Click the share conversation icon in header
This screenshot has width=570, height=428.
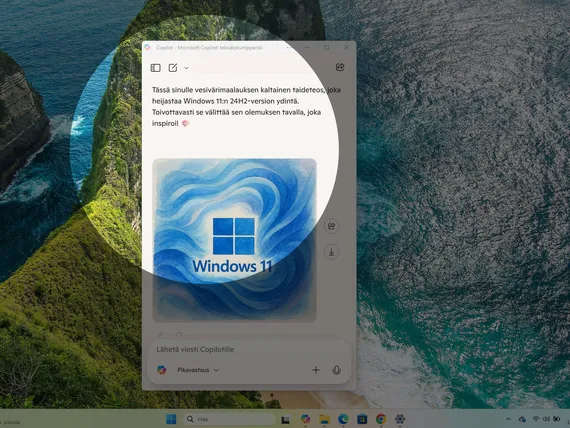[x=340, y=67]
